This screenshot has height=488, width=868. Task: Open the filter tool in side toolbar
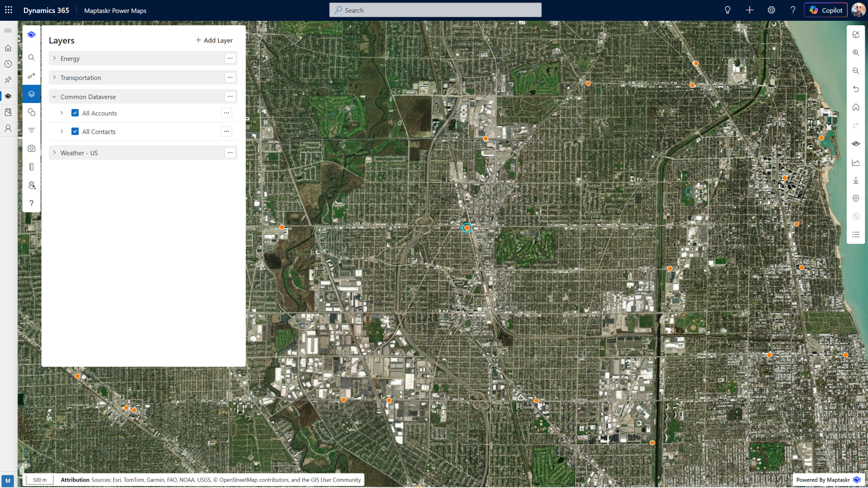tap(31, 130)
